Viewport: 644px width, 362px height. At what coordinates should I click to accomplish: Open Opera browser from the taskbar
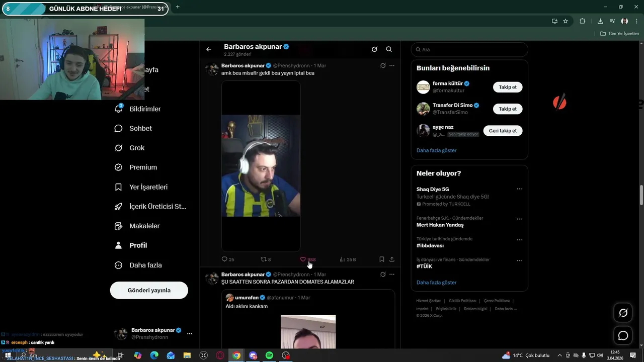point(220,355)
